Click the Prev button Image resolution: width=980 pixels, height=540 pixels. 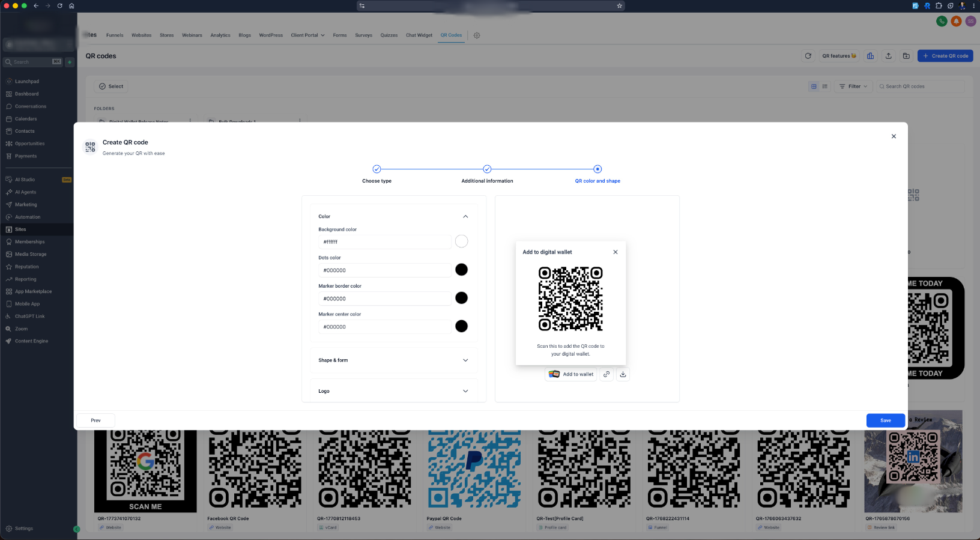pyautogui.click(x=95, y=420)
